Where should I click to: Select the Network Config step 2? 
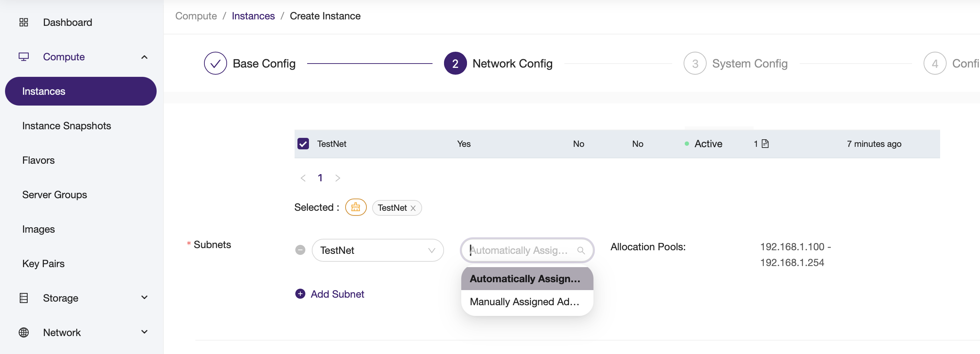point(456,63)
